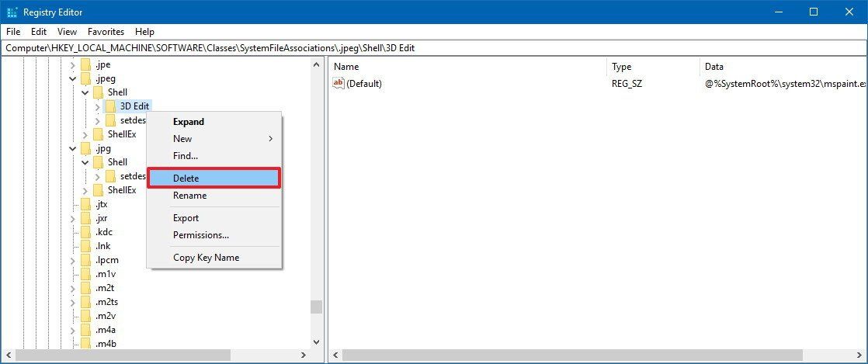
Task: Click the REG_SZ type cell
Action: tap(627, 84)
